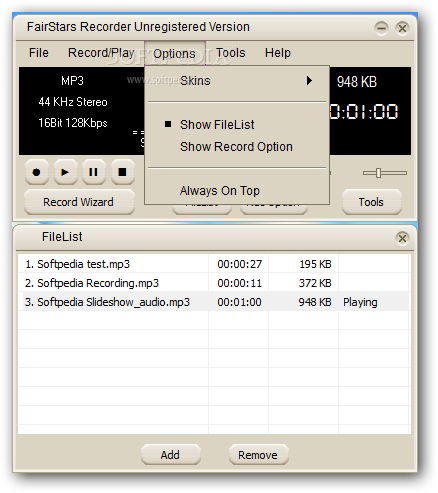The image size is (438, 493).
Task: Click the Tools button beside the slider
Action: 372,202
